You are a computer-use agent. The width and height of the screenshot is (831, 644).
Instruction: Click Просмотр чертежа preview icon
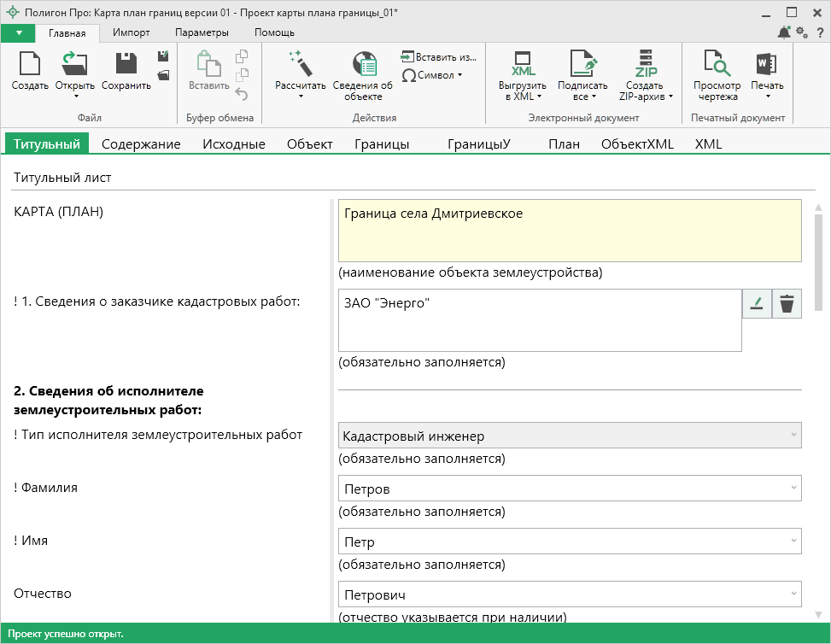pos(717,65)
